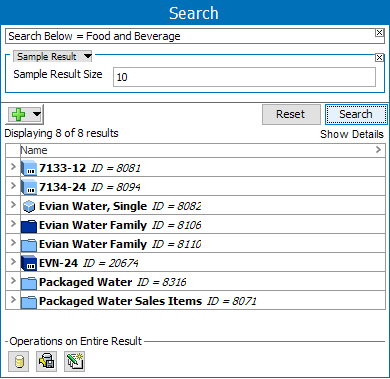Remove the Sample Result criterion with X
Viewport: 390px width, 379px height.
point(379,57)
